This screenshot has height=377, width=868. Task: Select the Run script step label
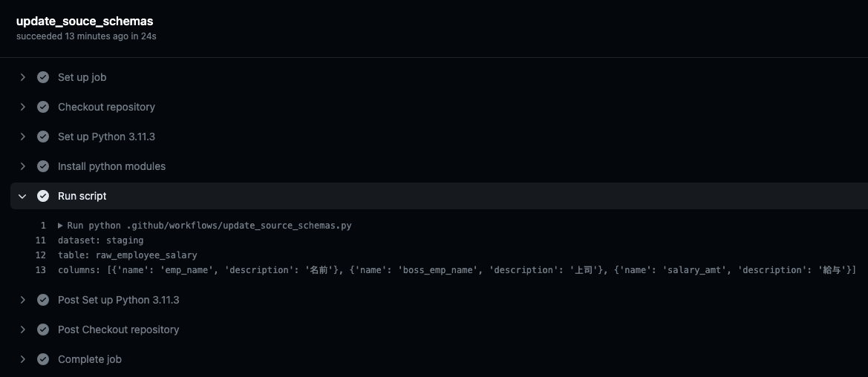point(82,196)
